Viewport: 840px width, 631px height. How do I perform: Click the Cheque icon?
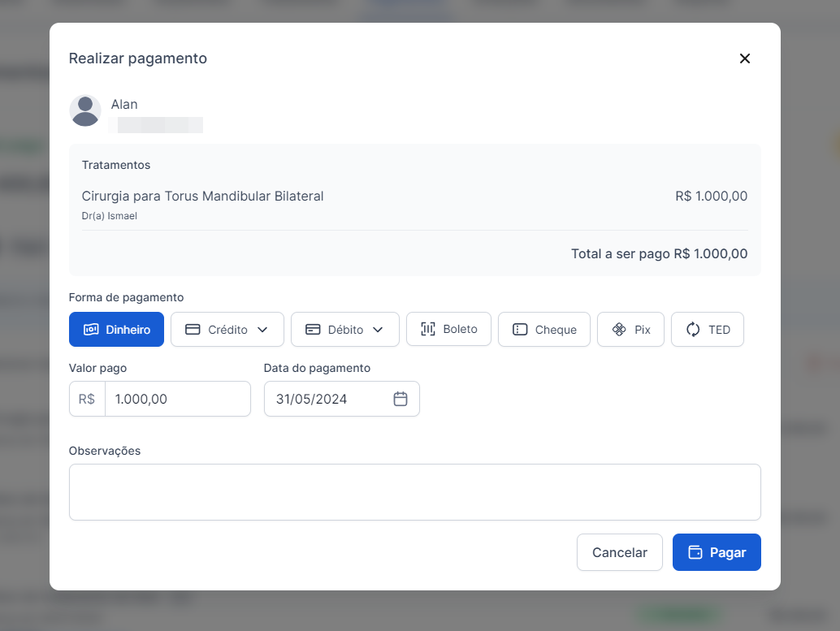pos(520,330)
